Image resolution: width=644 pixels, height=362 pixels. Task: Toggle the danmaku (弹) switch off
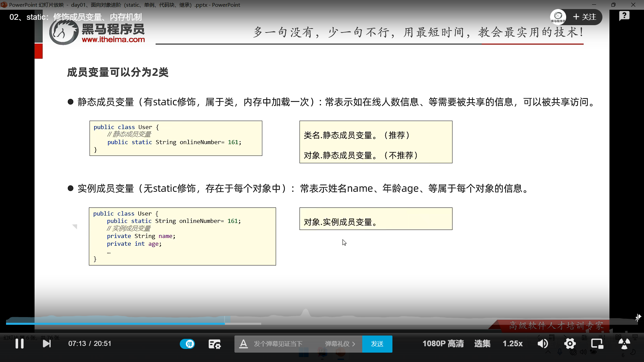pos(187,344)
